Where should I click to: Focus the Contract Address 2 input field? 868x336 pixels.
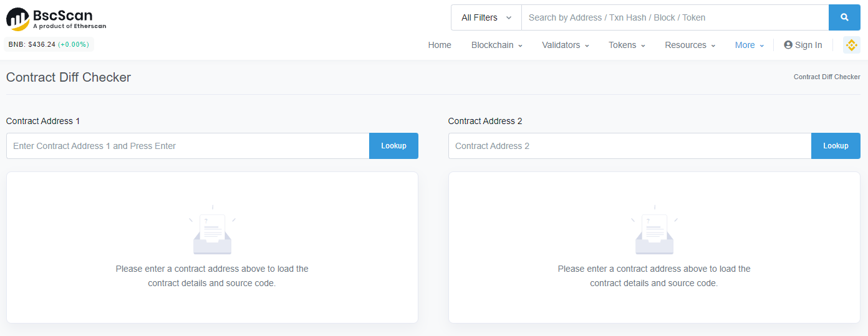(629, 146)
